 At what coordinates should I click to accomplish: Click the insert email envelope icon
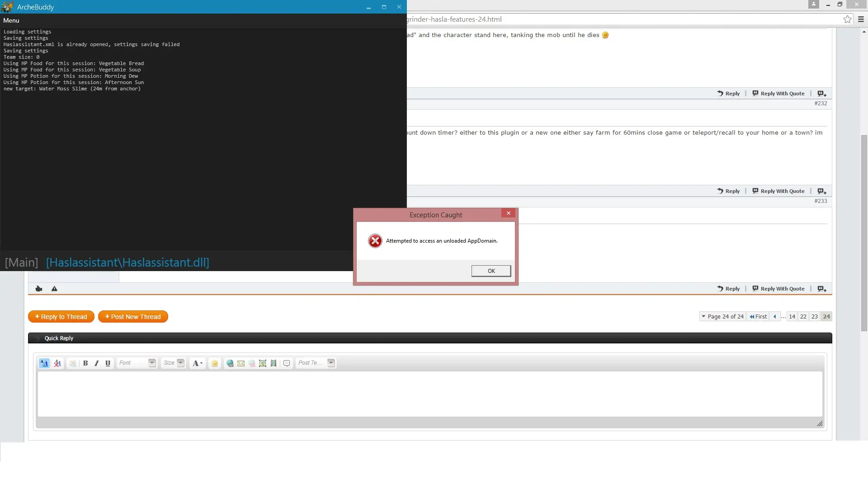point(241,363)
